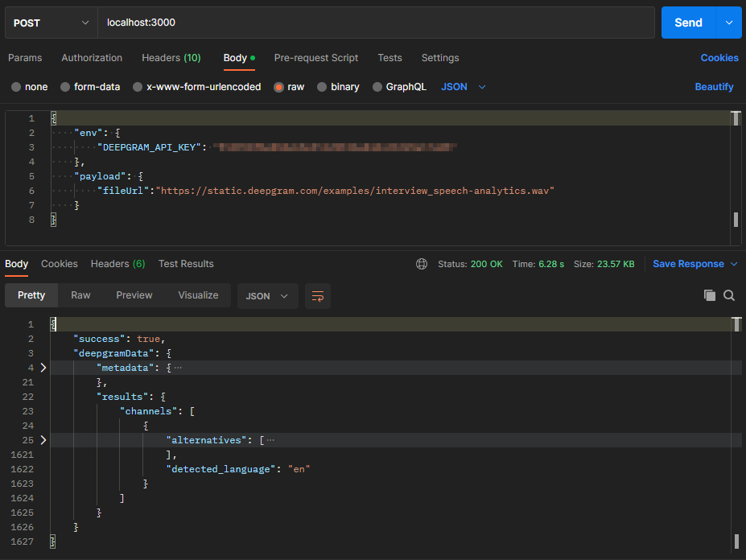This screenshot has height=560, width=746.
Task: Click the Send button
Action: tap(688, 23)
